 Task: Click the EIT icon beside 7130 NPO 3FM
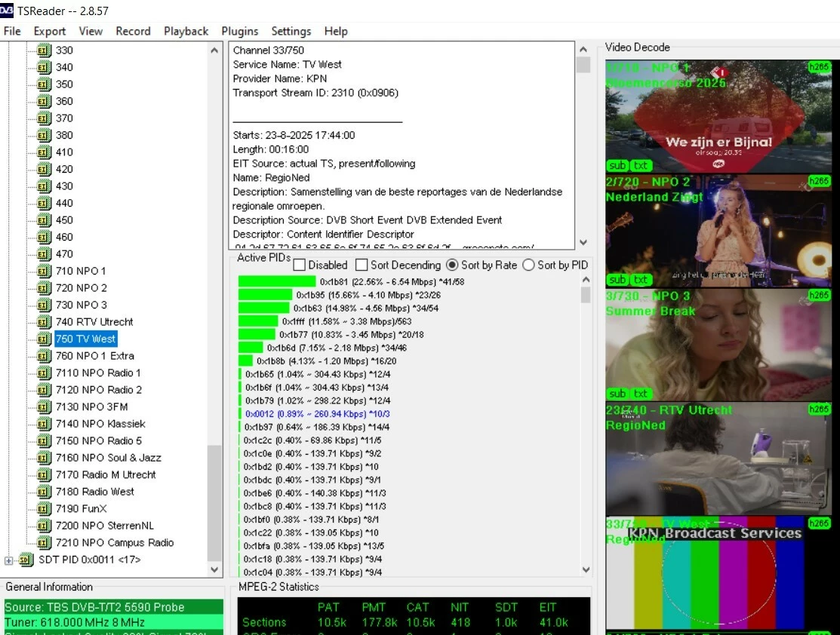[44, 406]
